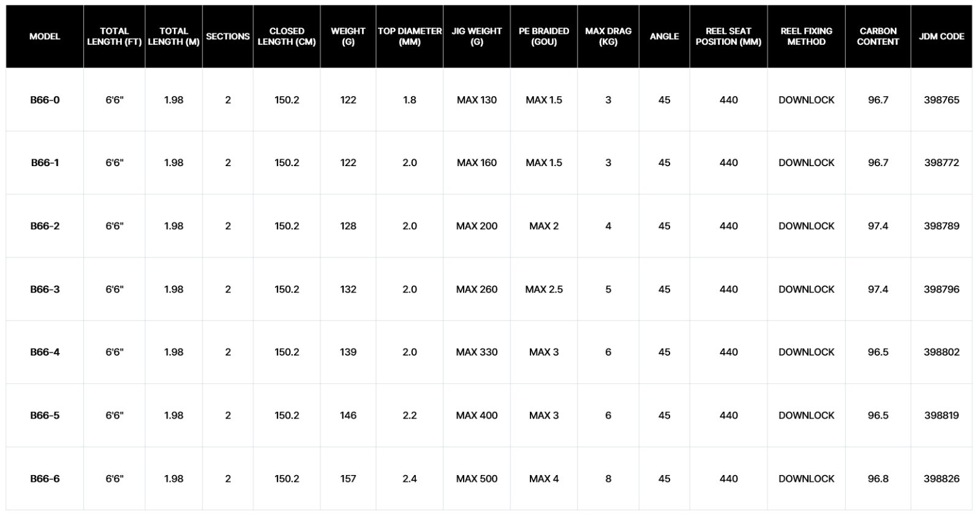The width and height of the screenshot is (980, 521).
Task: Click the B66-3 model name
Action: pyautogui.click(x=45, y=289)
